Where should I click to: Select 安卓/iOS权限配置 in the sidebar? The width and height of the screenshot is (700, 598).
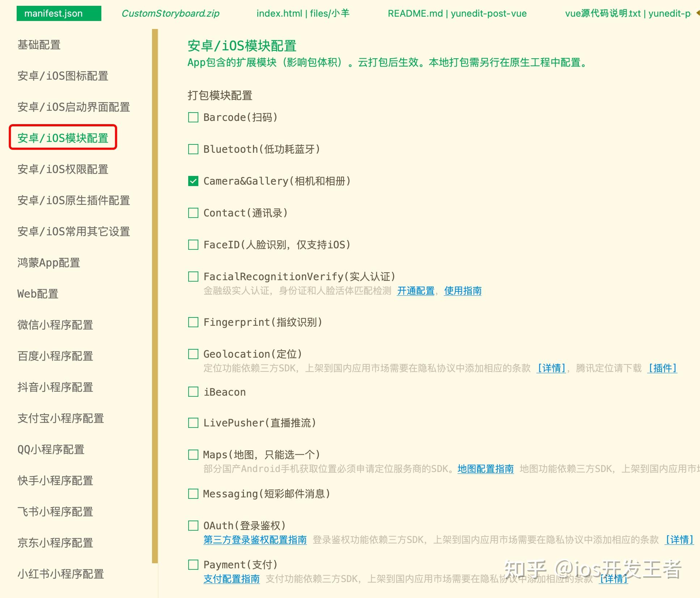pos(63,169)
